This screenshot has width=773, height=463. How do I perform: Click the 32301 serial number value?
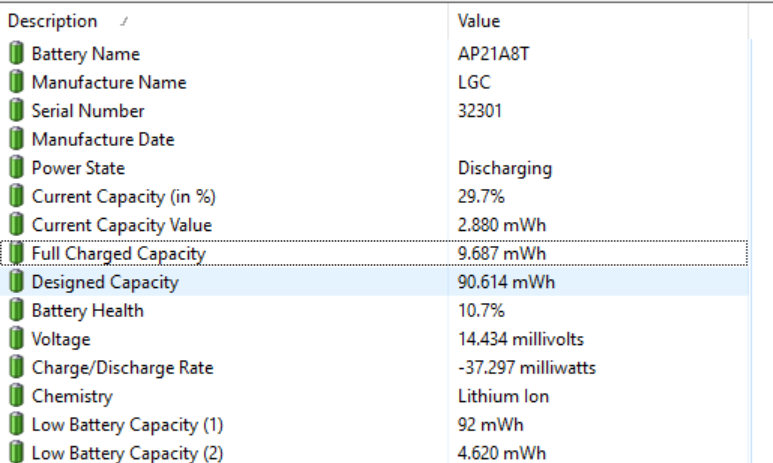point(480,111)
